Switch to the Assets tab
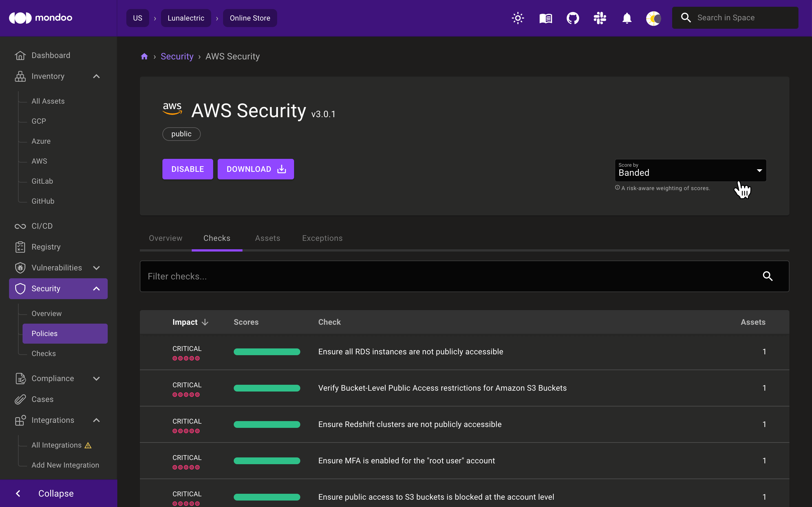 pos(268,238)
